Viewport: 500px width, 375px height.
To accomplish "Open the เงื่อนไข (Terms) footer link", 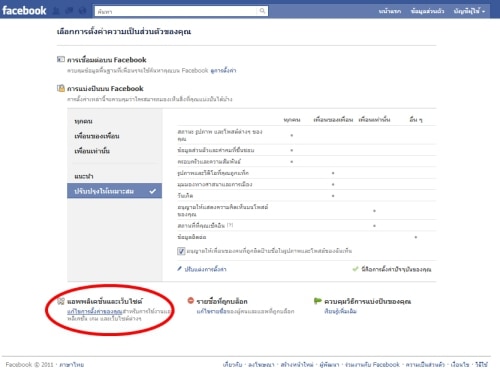I will [x=460, y=365].
